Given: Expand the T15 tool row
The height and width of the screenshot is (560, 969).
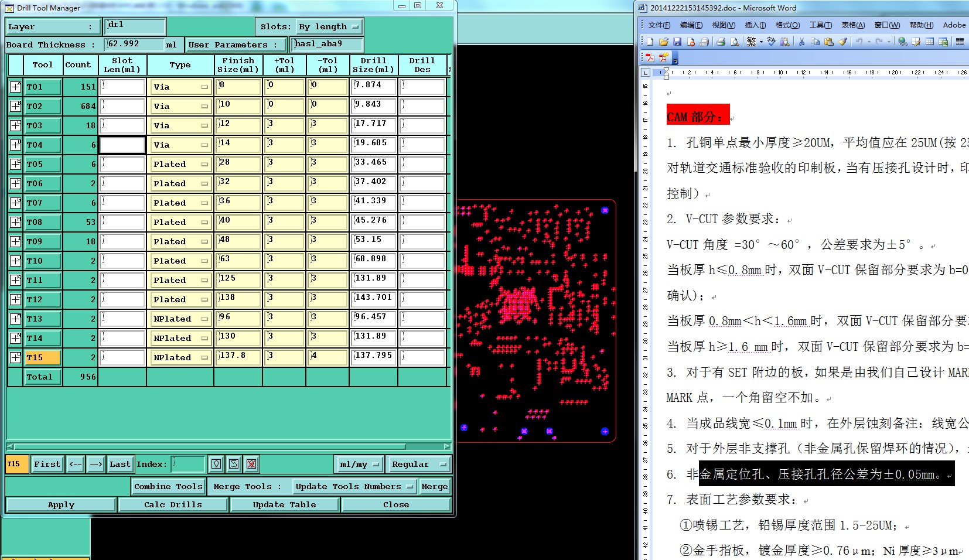Looking at the screenshot, I should [x=15, y=357].
